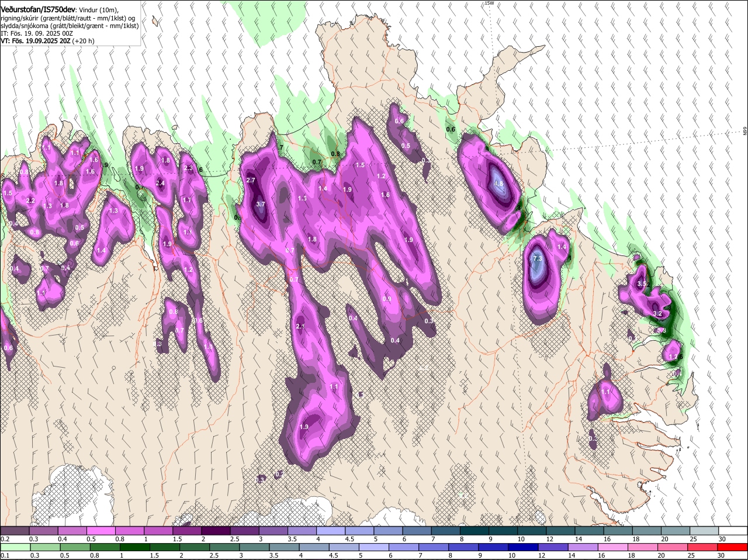Click the '16' label of the lower rain legend
Screen dimensions: 748x560
(x=602, y=555)
